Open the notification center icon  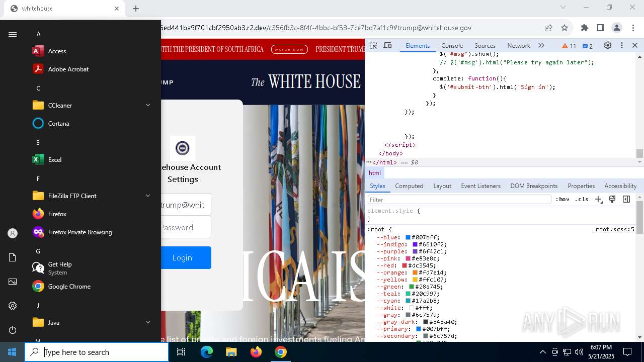click(x=627, y=352)
